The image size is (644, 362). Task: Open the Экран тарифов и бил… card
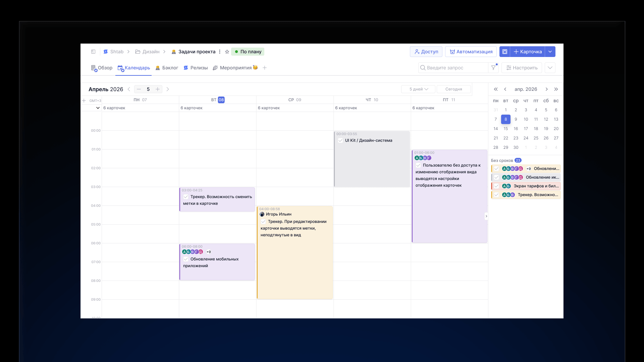pyautogui.click(x=526, y=186)
